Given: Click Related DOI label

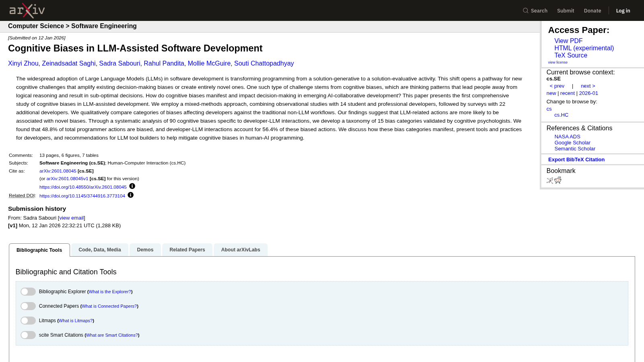Looking at the screenshot, I should 22,196.
